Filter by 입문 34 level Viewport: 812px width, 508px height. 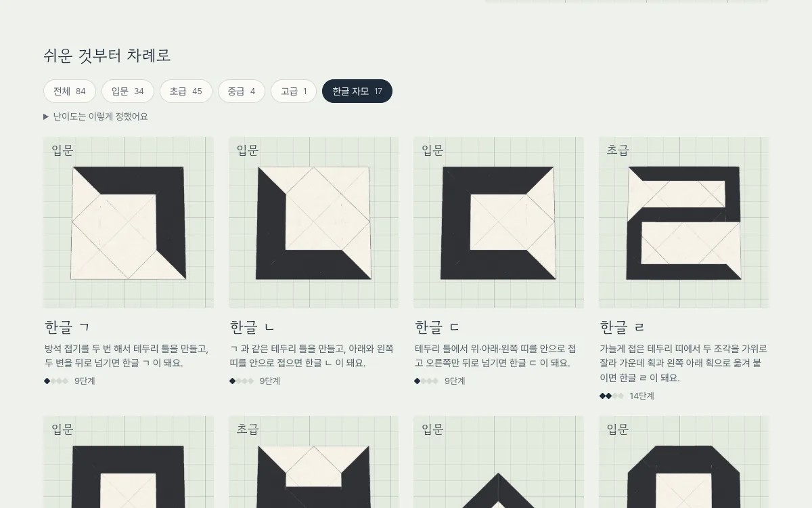pyautogui.click(x=128, y=91)
